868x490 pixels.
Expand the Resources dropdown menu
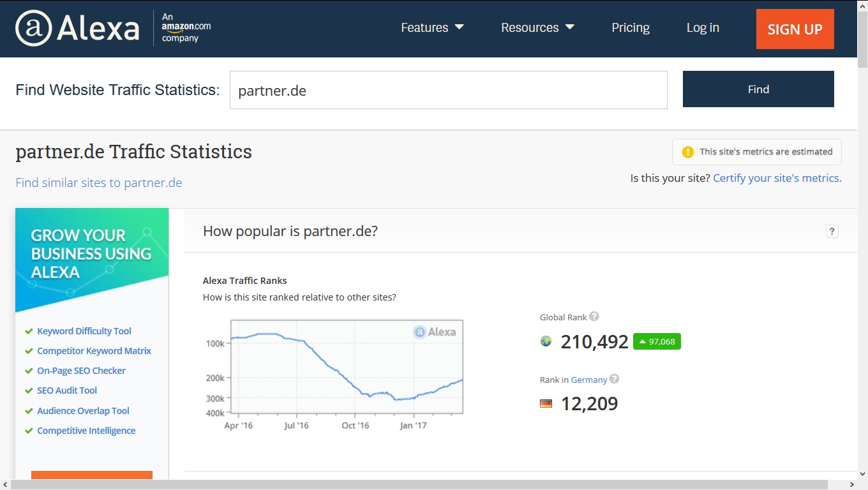[x=538, y=27]
